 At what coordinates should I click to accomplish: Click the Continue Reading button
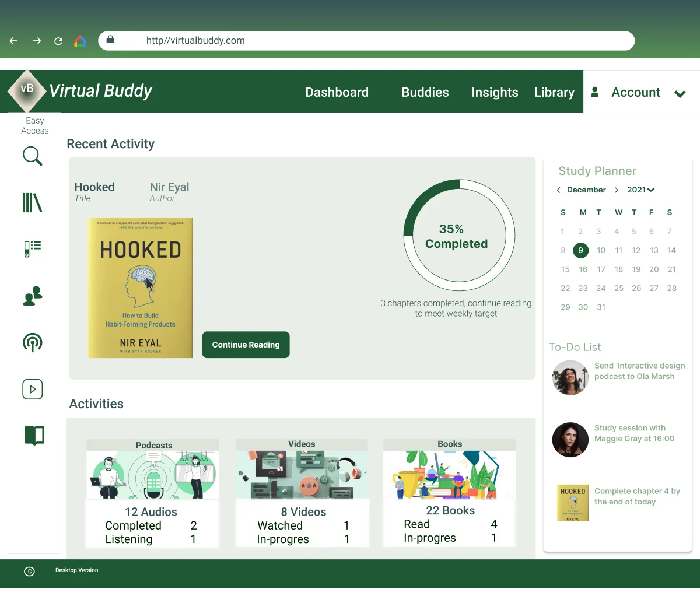pyautogui.click(x=246, y=345)
